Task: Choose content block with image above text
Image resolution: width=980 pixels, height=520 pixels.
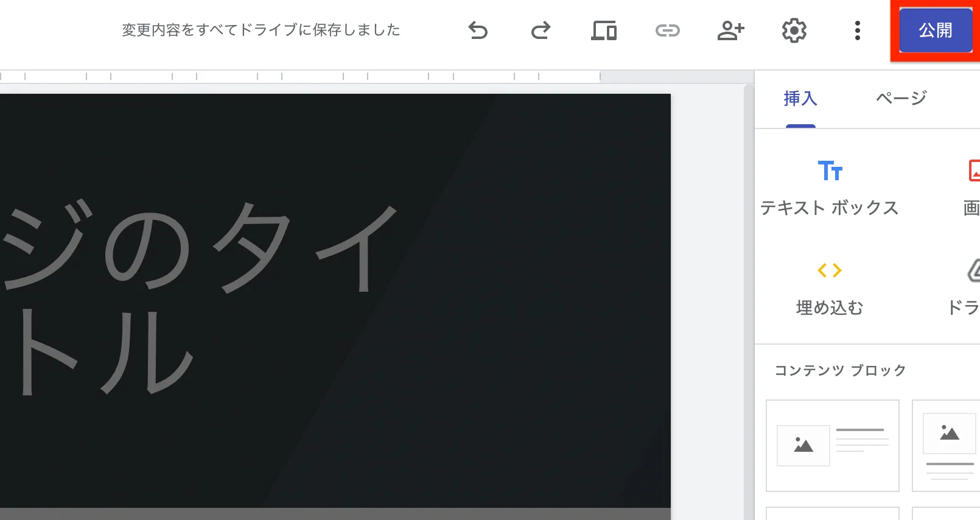Action: click(x=947, y=445)
